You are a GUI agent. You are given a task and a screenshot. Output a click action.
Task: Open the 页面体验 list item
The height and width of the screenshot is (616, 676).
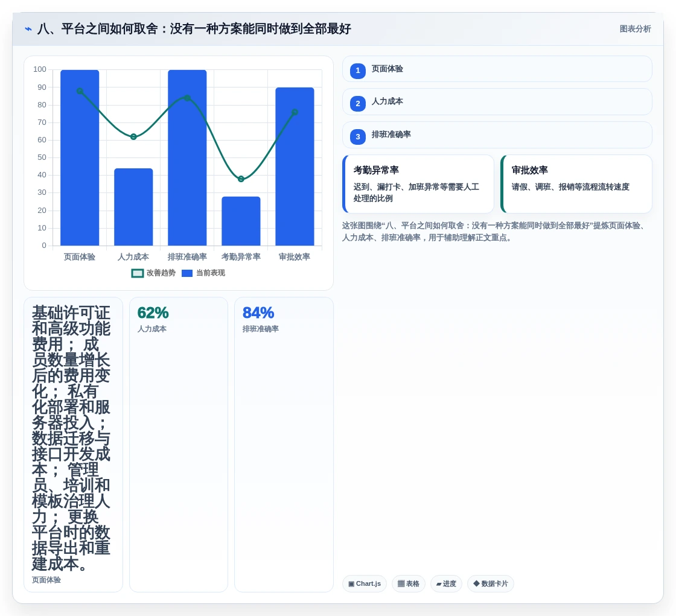497,69
